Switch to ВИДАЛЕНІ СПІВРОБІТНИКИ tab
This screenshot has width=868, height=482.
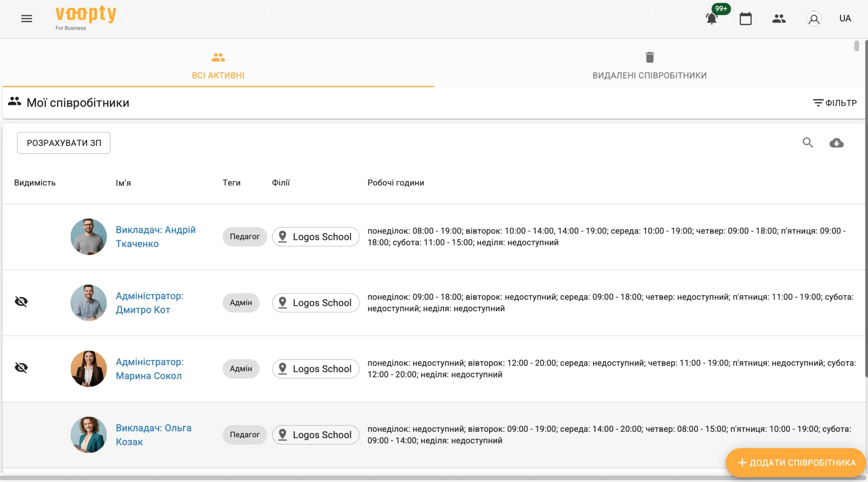[x=649, y=66]
